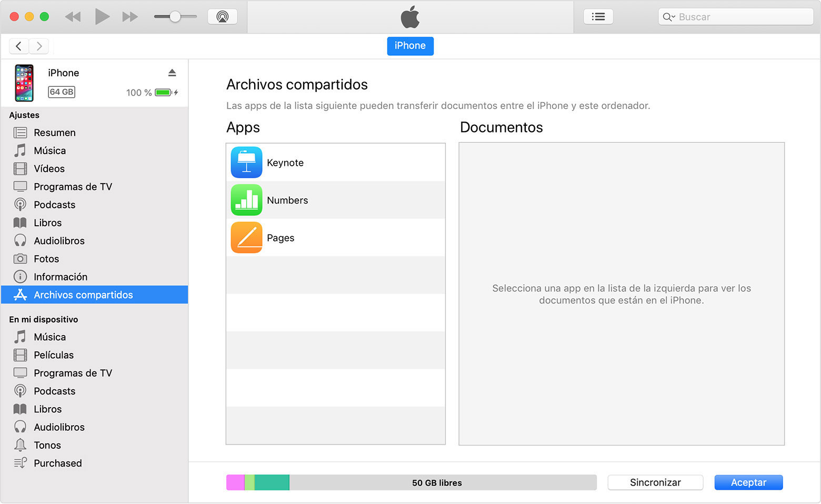Click the teal storage bar segment
Viewport: 821px width, 504px height.
pyautogui.click(x=272, y=482)
